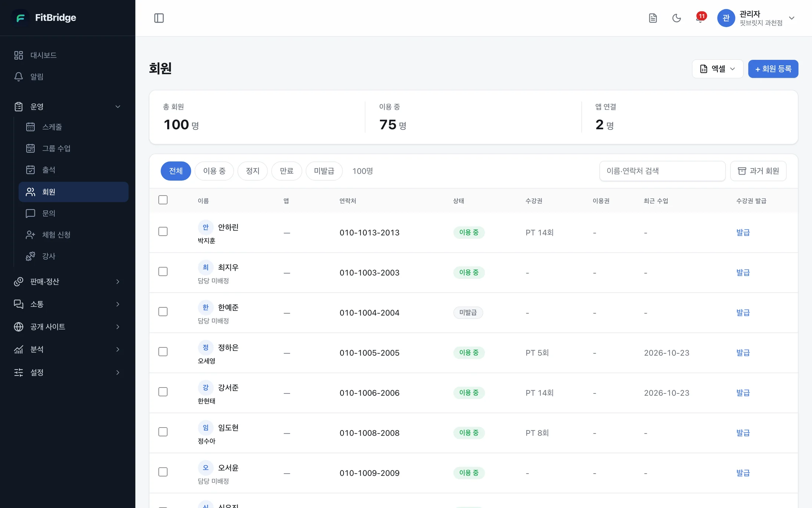
Task: Select the 만료 filter tab
Action: click(286, 171)
